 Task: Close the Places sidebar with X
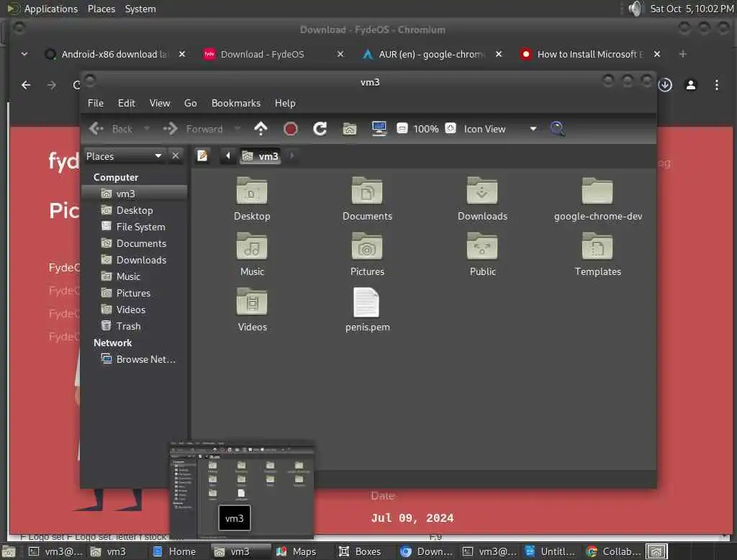(x=176, y=155)
